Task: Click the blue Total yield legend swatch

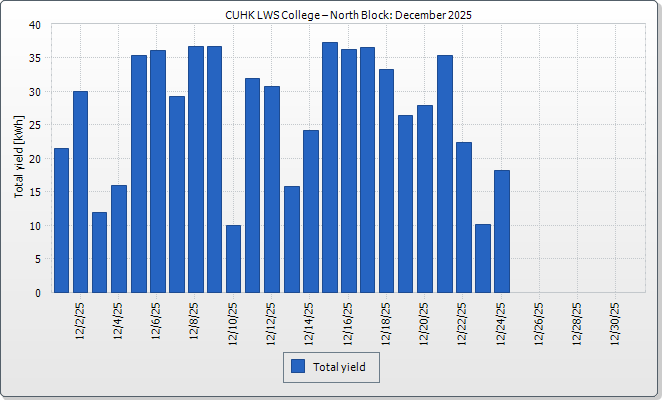Action: pyautogui.click(x=298, y=367)
